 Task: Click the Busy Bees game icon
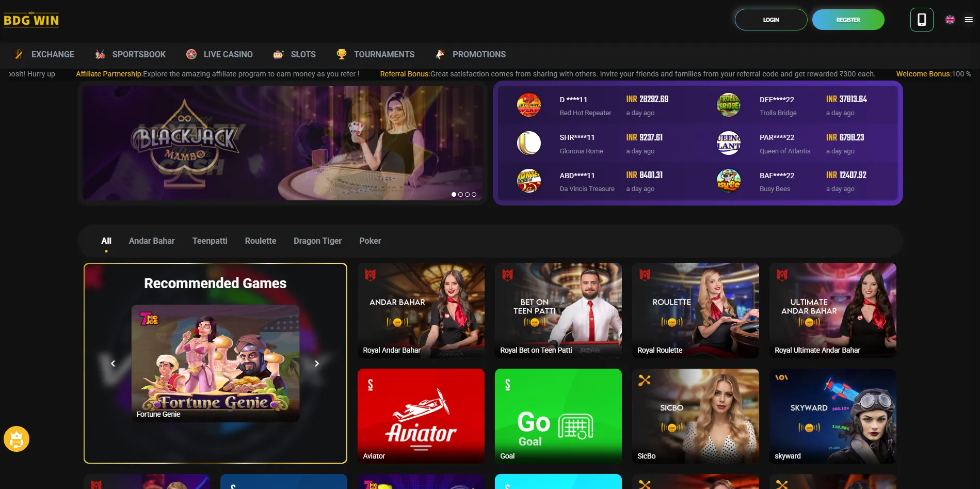tap(729, 181)
